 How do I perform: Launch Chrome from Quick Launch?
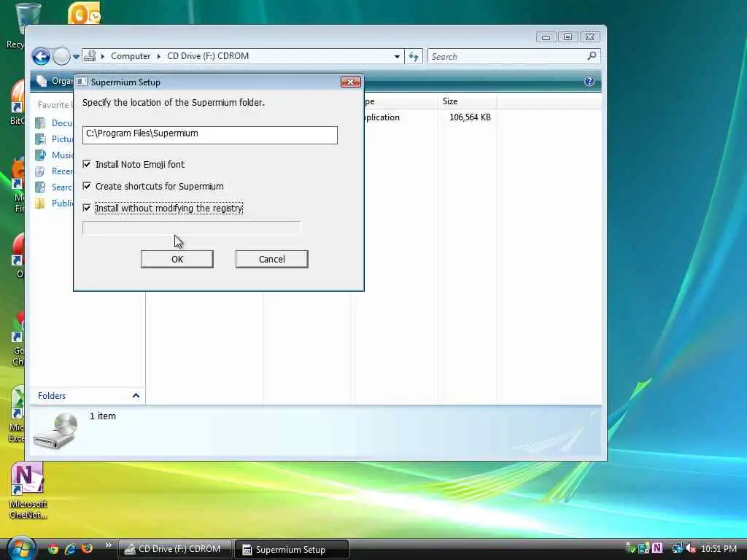[53, 549]
